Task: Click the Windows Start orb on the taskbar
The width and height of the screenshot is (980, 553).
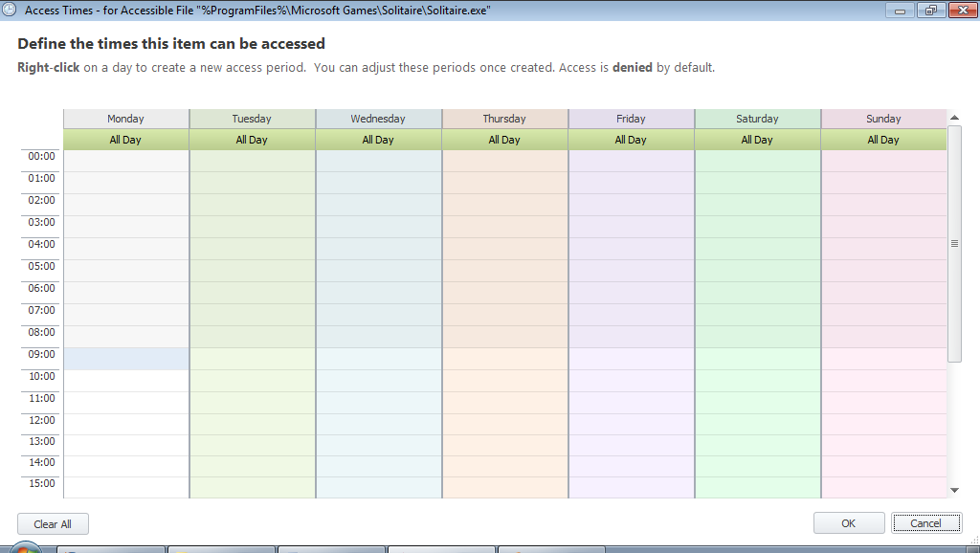Action: tap(26, 549)
